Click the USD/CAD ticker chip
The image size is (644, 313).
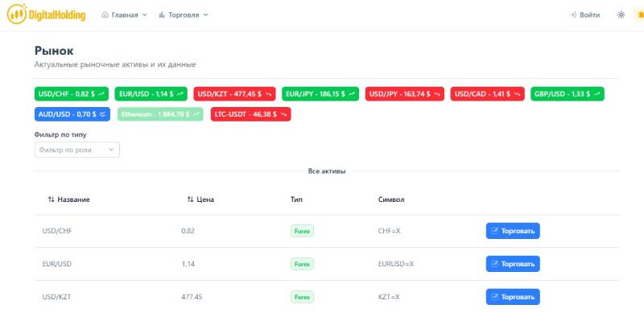point(487,93)
